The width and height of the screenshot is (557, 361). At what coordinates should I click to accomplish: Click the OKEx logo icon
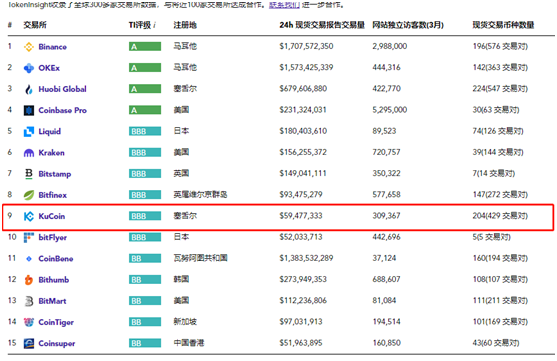[29, 68]
